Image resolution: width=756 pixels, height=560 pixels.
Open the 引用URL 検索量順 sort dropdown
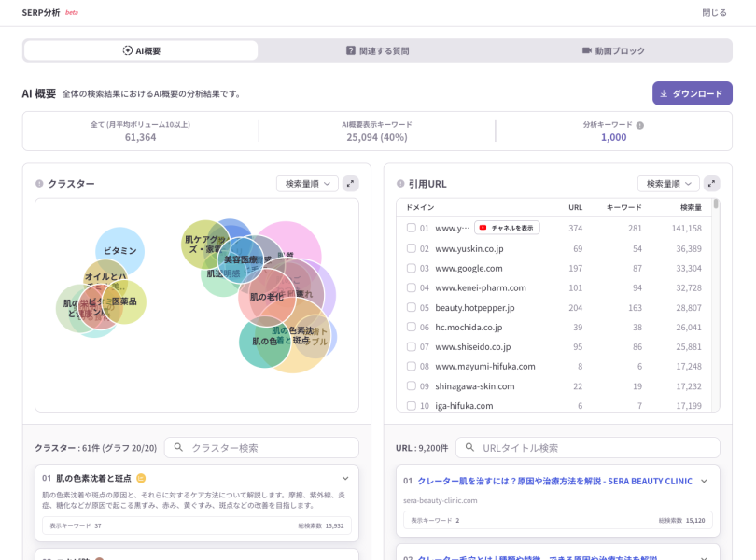click(x=668, y=184)
